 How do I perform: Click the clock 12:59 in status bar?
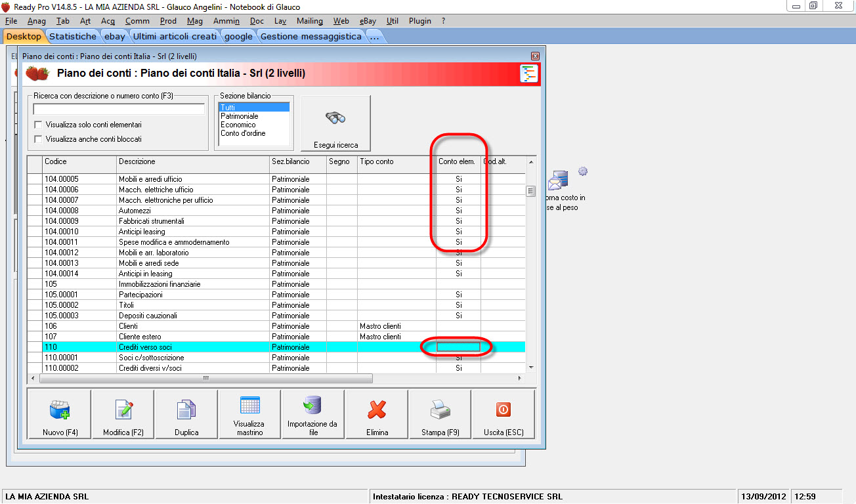tap(805, 497)
